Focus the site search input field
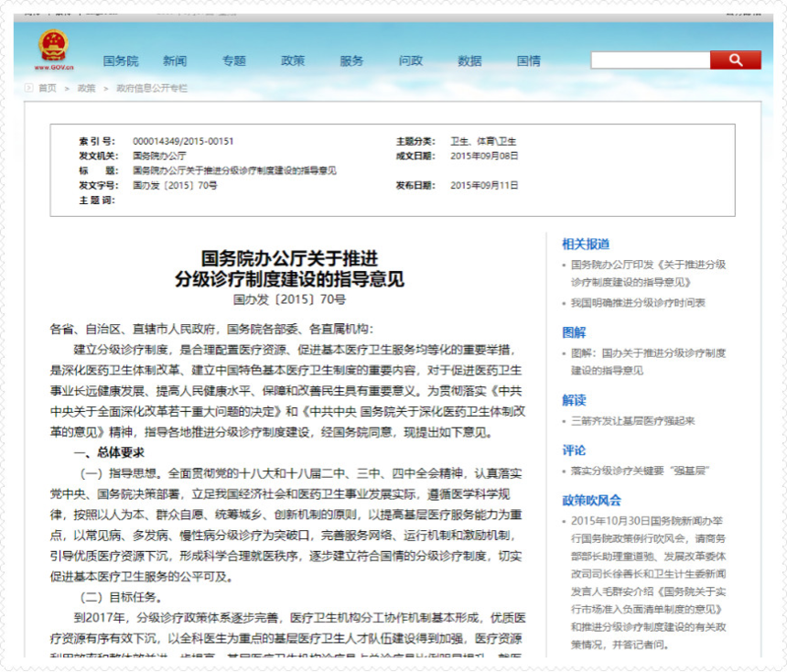The width and height of the screenshot is (787, 672). pyautogui.click(x=651, y=60)
